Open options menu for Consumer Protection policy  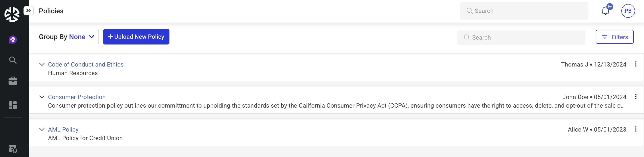[635, 97]
